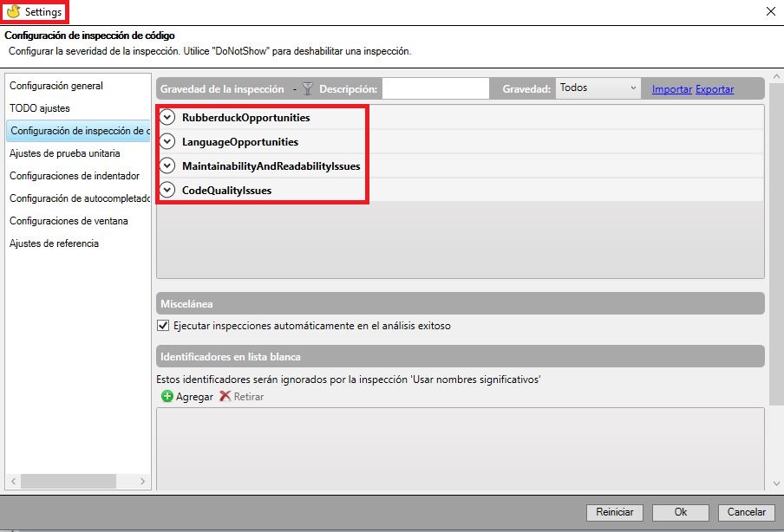Click the green plus Agregar icon
The height and width of the screenshot is (532, 784).
[x=167, y=397]
